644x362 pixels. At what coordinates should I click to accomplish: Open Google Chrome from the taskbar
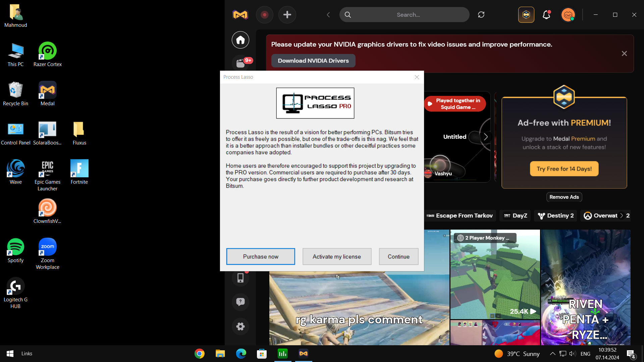point(200,354)
